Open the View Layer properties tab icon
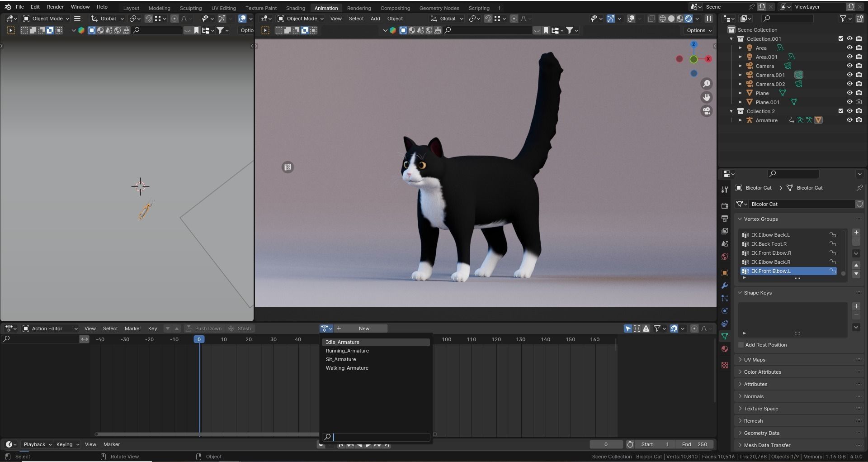 [725, 231]
